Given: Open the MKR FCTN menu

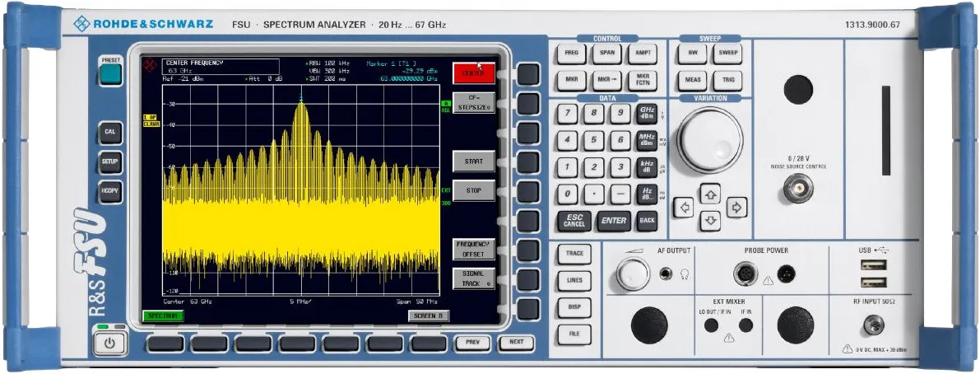Looking at the screenshot, I should pyautogui.click(x=643, y=81).
